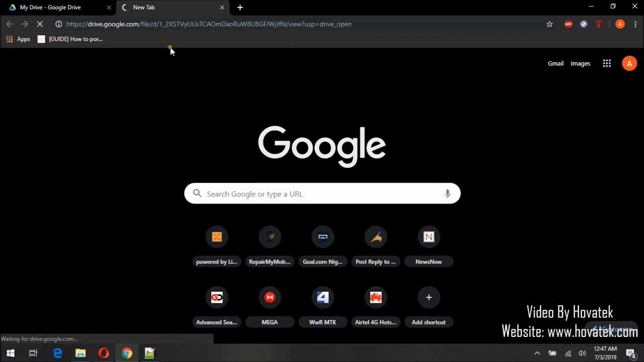The image size is (644, 362).
Task: Open a new browser tab with plus button
Action: coord(240,8)
